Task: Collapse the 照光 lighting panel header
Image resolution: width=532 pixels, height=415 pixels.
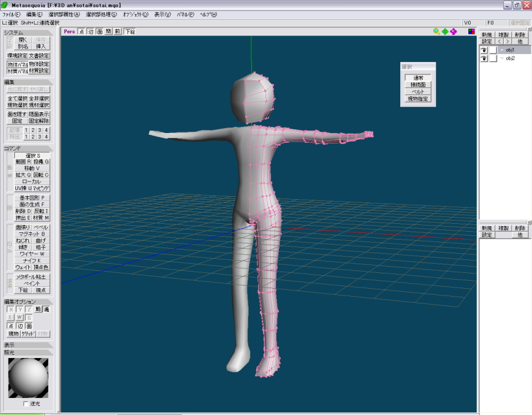Action: [28, 352]
